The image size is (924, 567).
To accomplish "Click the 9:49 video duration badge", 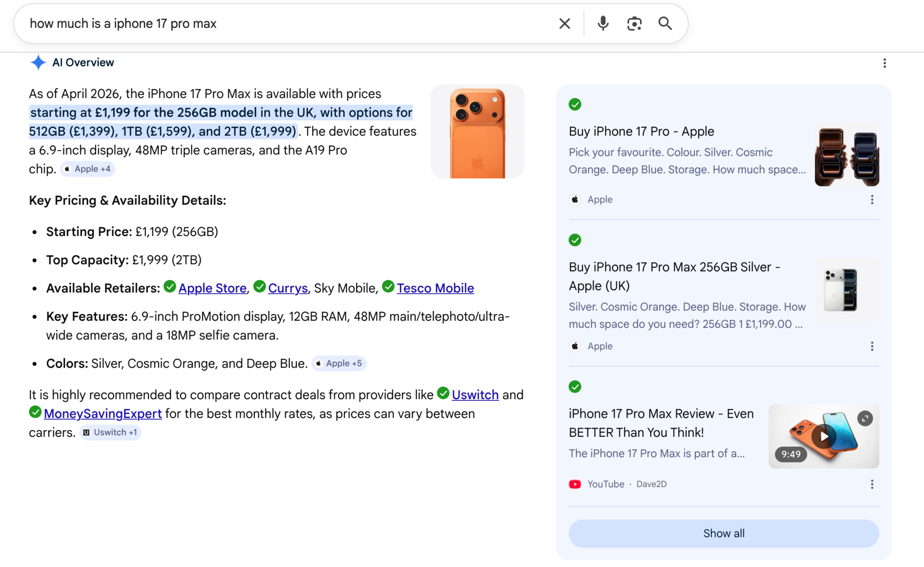I will (x=791, y=454).
